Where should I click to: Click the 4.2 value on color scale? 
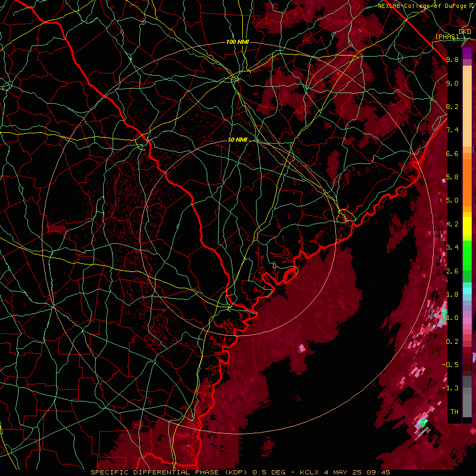pyautogui.click(x=452, y=224)
